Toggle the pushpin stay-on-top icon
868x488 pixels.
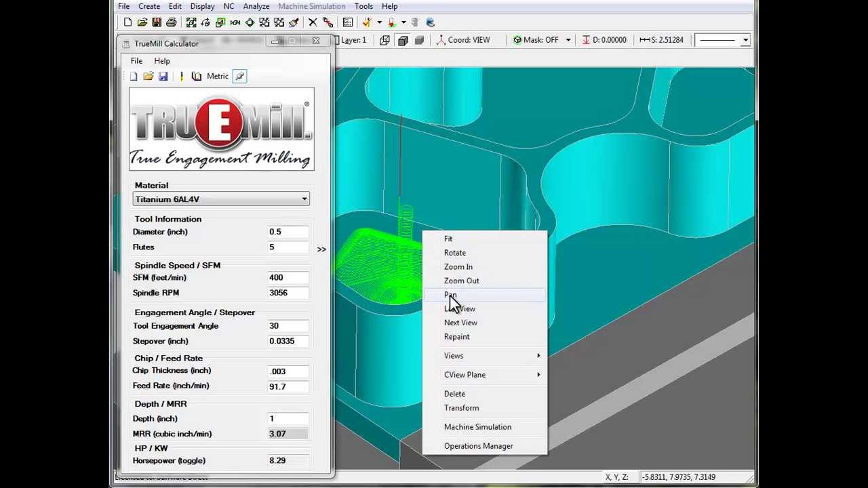[239, 76]
